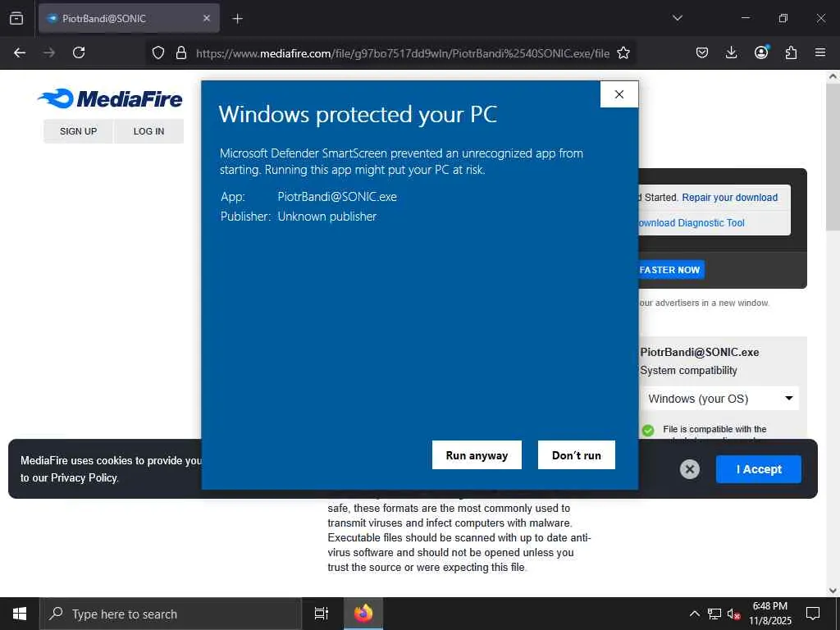840x630 pixels.
Task: Close the SmartScreen dialog with X
Action: (x=619, y=94)
